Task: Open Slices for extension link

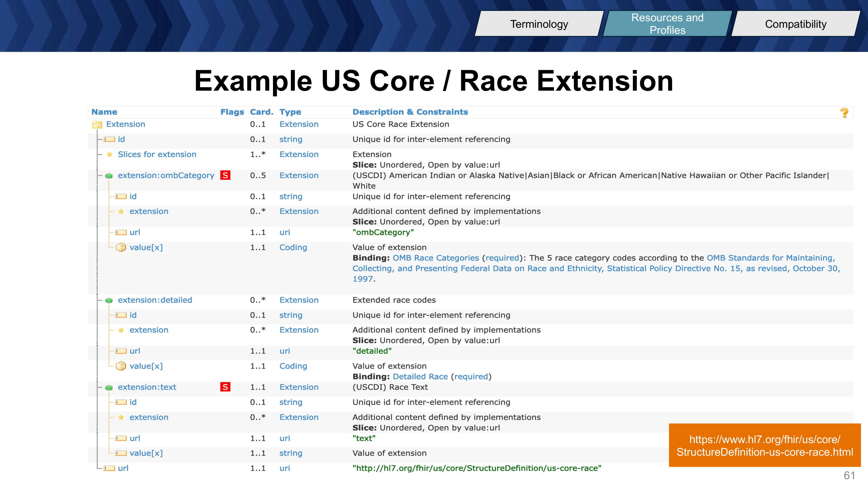Action: click(157, 154)
